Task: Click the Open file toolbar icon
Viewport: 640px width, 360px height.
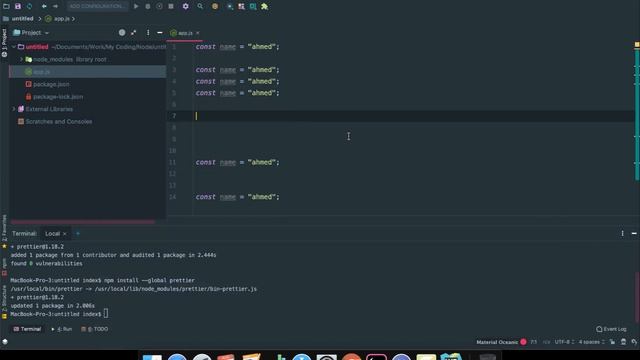Action: point(6,6)
